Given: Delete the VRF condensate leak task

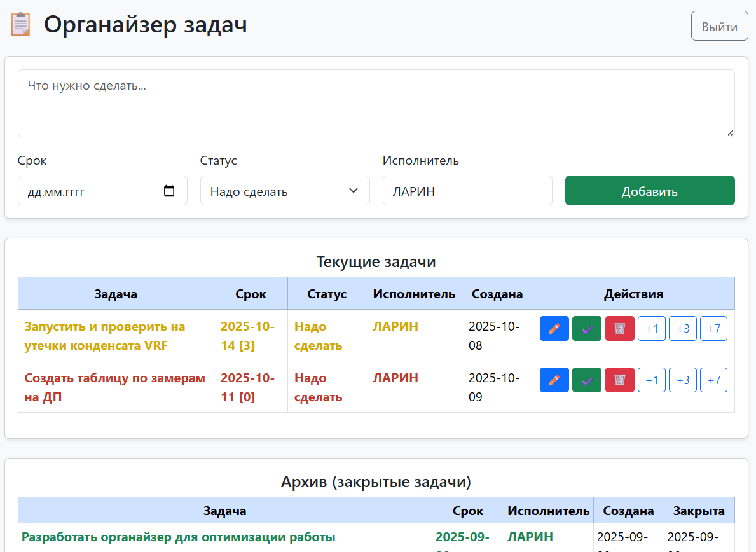Looking at the screenshot, I should tap(620, 329).
